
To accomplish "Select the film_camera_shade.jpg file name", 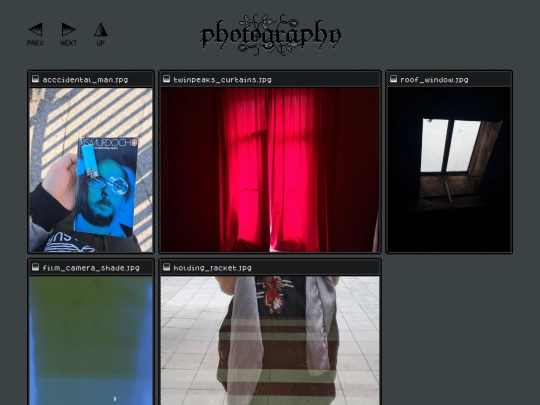I will point(91,268).
